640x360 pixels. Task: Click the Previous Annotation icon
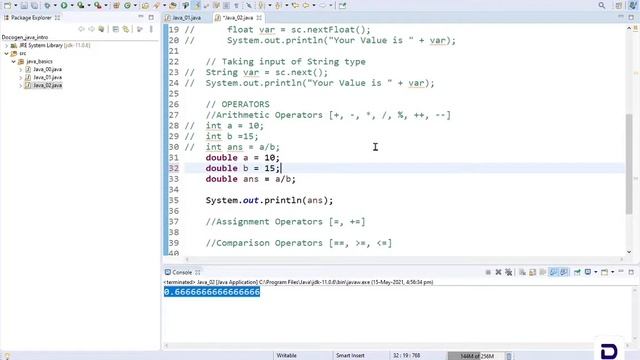[x=278, y=6]
